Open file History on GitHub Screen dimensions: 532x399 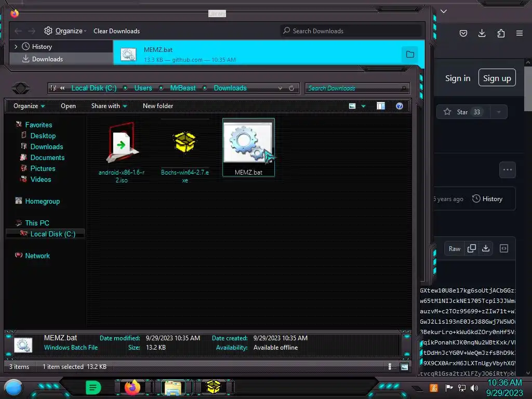[487, 199]
